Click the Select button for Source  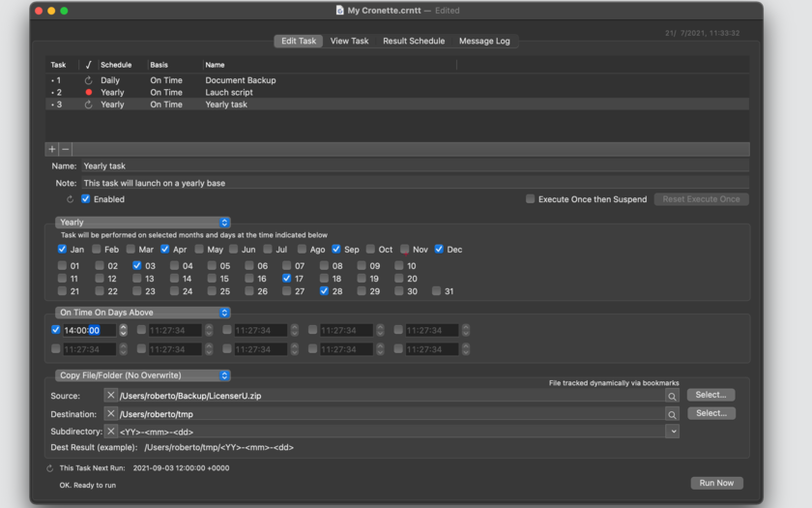710,395
